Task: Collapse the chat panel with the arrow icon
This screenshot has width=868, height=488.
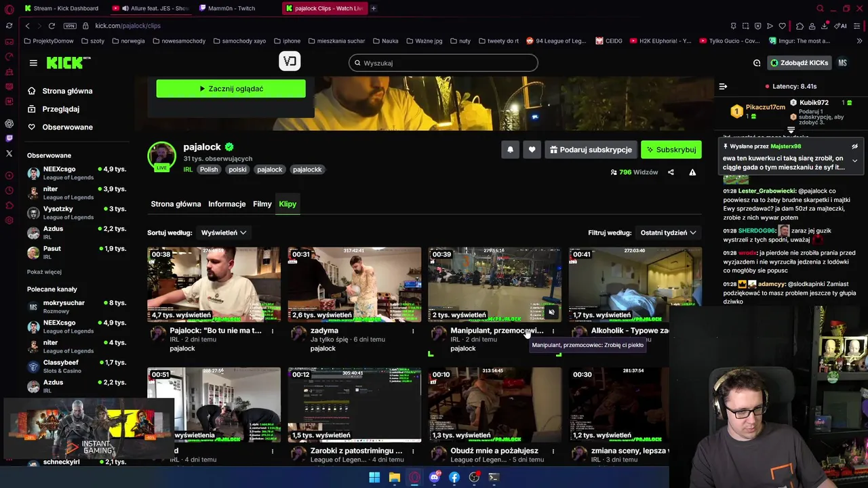Action: pyautogui.click(x=723, y=86)
